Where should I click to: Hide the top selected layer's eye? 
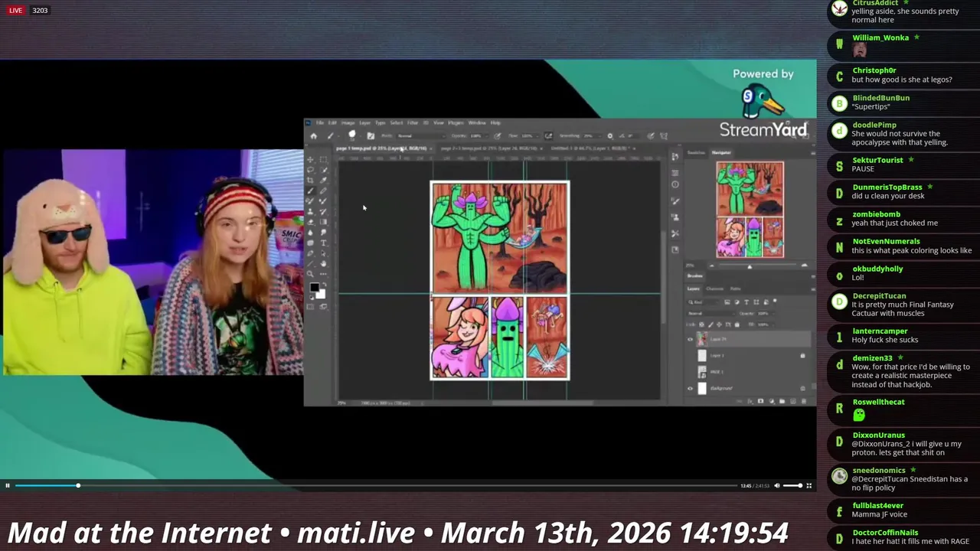coord(690,339)
